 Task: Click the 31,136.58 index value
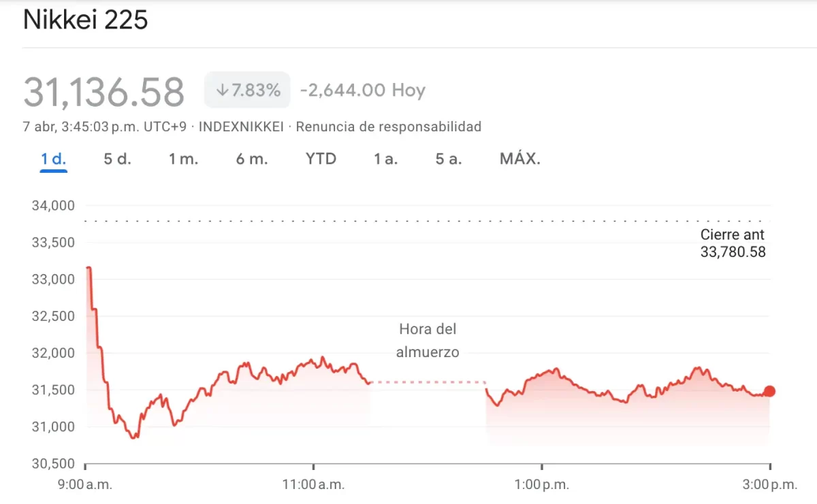(x=104, y=92)
